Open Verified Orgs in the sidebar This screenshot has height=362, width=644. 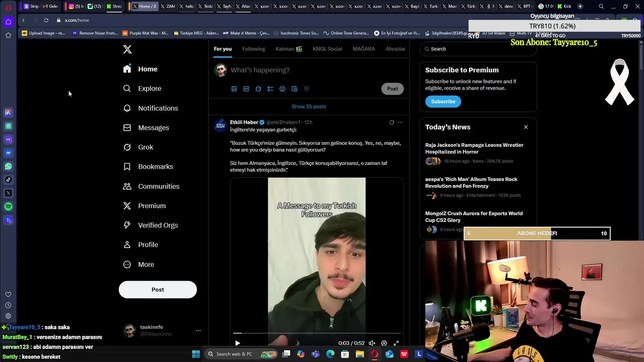tap(151, 225)
